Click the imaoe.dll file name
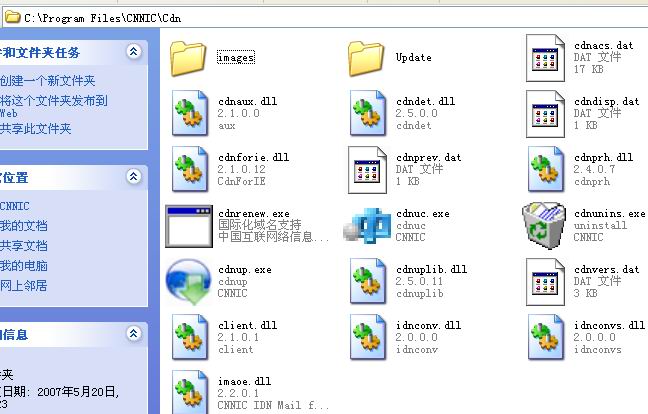This screenshot has height=414, width=648. 245,381
